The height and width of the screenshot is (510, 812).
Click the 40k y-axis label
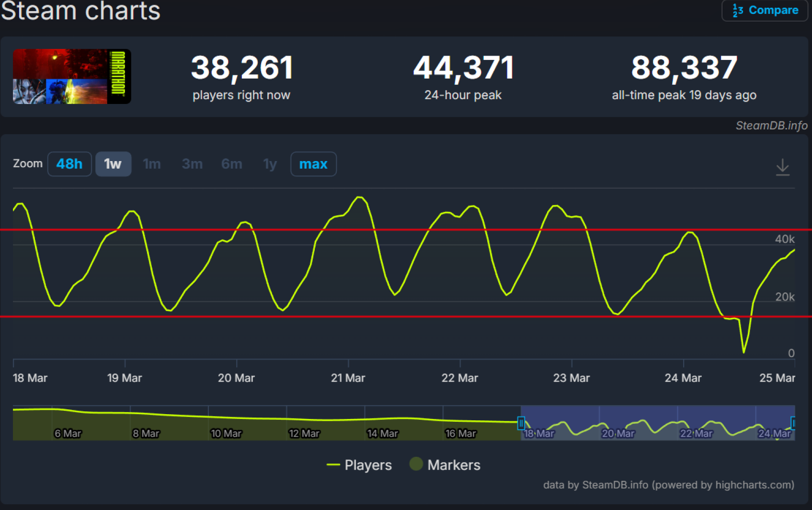pyautogui.click(x=785, y=239)
